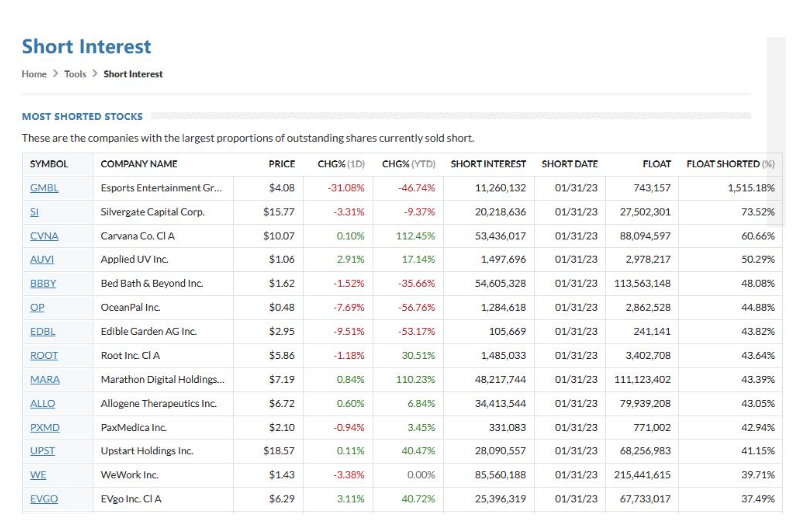Click the 111,123,402 float value
Screen dimensions: 806x522
point(643,380)
